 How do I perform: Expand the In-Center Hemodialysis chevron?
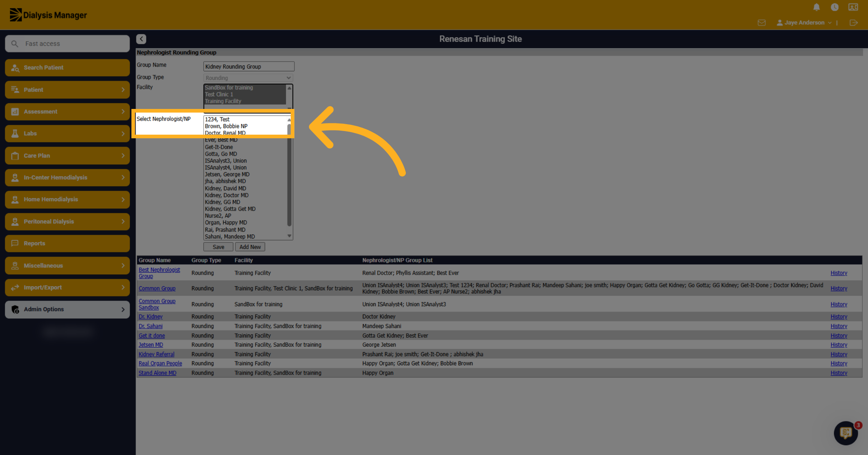pyautogui.click(x=123, y=177)
